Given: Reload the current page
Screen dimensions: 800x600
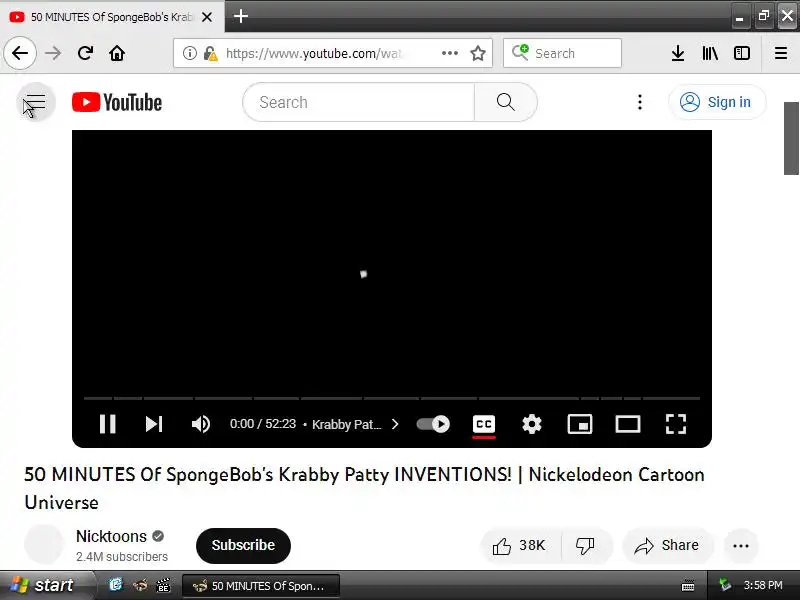Looking at the screenshot, I should tap(85, 53).
